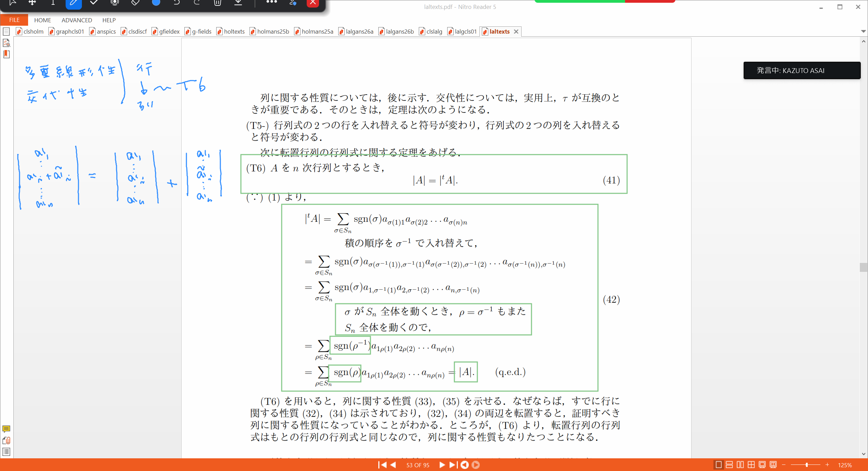
Task: Choose the move (four-arrow) annotation tool
Action: (x=32, y=3)
